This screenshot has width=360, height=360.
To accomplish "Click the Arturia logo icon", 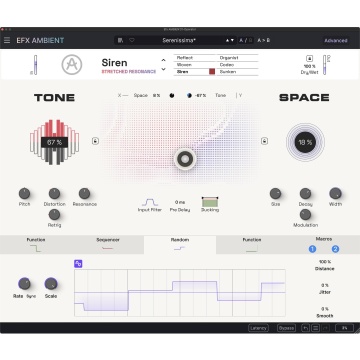I will [72, 65].
